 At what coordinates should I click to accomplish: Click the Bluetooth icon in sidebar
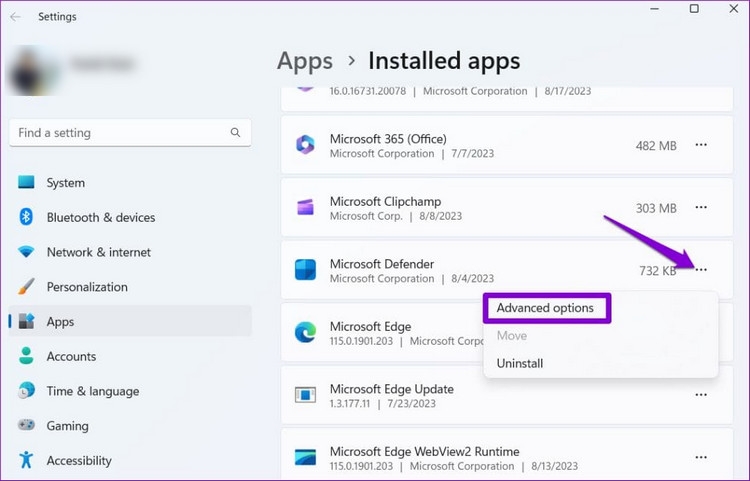tap(26, 217)
